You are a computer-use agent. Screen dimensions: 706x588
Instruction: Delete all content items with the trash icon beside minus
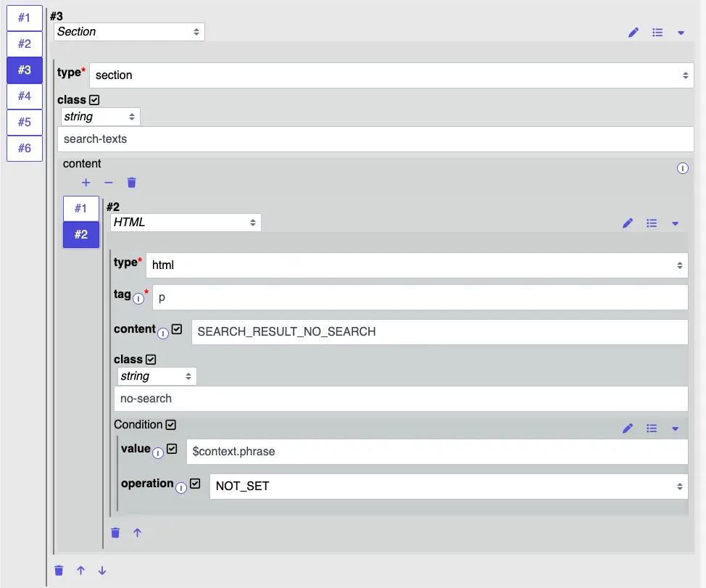pyautogui.click(x=131, y=182)
